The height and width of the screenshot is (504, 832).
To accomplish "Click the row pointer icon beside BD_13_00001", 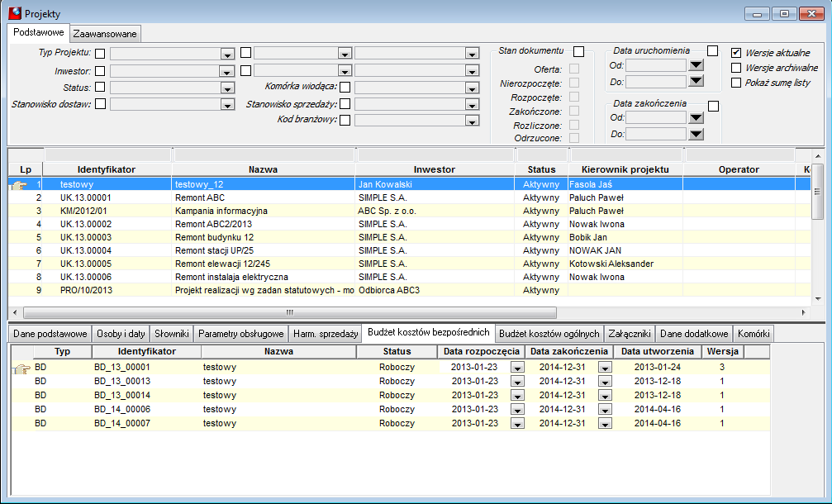I will (21, 368).
